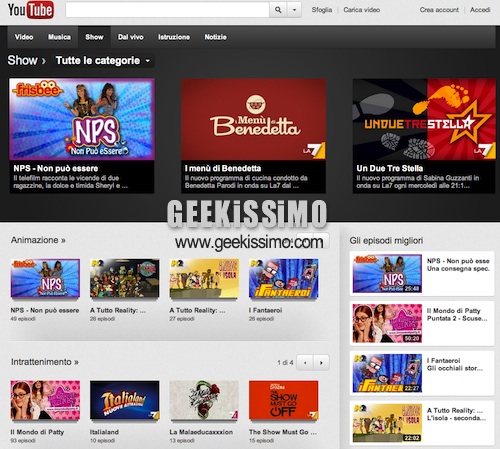Click the 1 di 4 page indicator
Viewport: 500px width, 449px height.
click(285, 363)
